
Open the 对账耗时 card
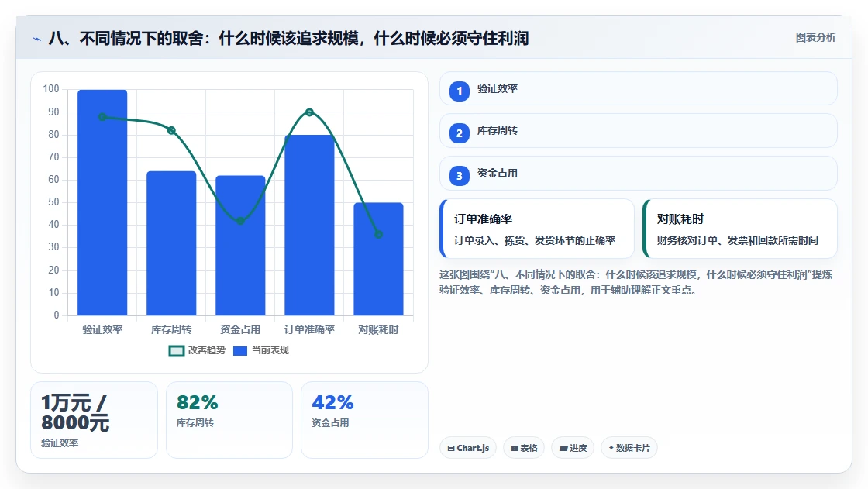739,229
